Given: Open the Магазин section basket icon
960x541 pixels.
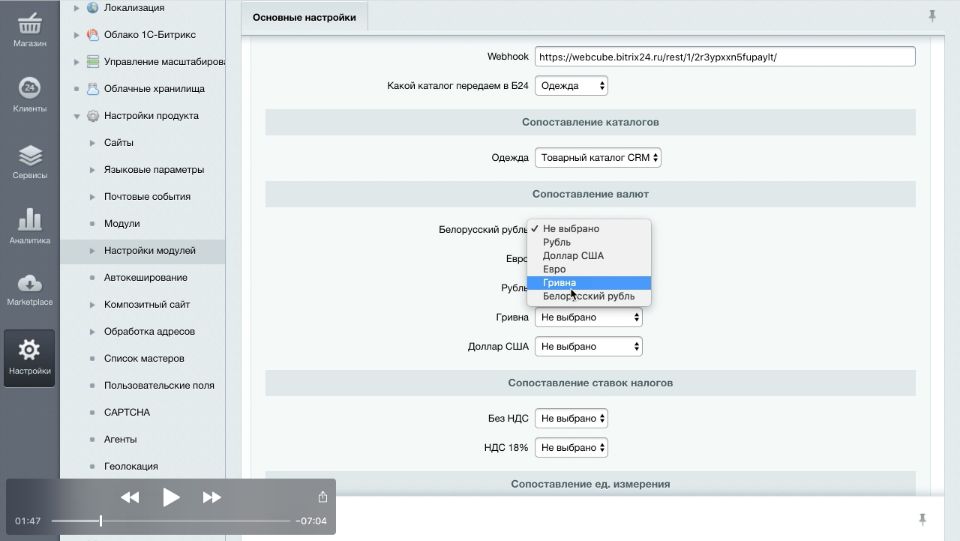Looking at the screenshot, I should coord(29,24).
